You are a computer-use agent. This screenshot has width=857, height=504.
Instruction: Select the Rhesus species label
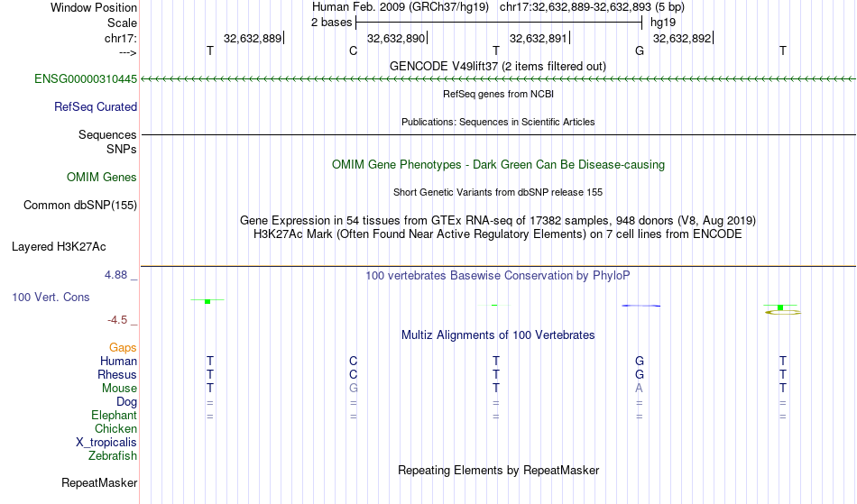117,374
